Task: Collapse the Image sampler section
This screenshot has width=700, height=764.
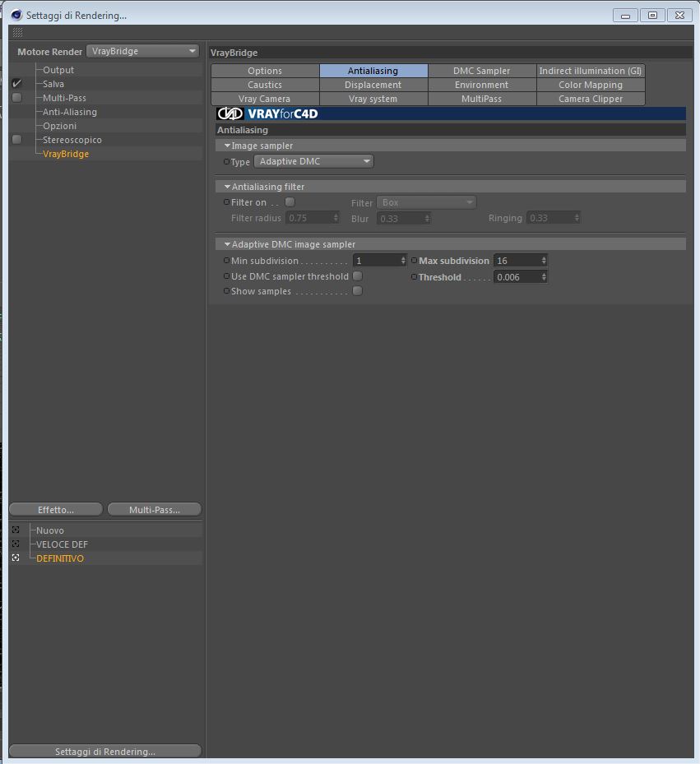Action: click(227, 146)
